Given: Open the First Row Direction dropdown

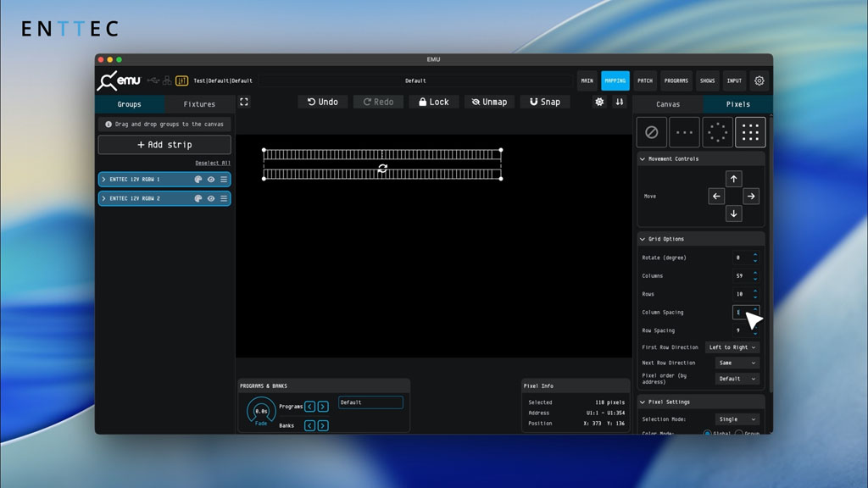Looking at the screenshot, I should [732, 347].
